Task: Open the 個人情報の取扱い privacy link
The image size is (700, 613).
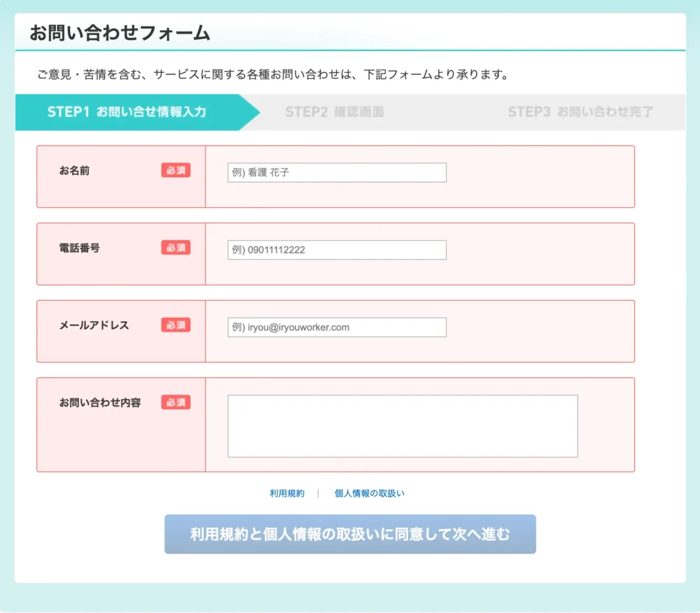Action: [x=369, y=493]
